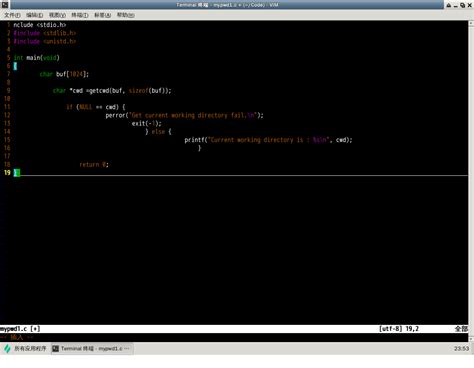Image resolution: width=474 pixels, height=368 pixels.
Task: Click the shade (roll up) triangle window button
Action: (x=449, y=5)
